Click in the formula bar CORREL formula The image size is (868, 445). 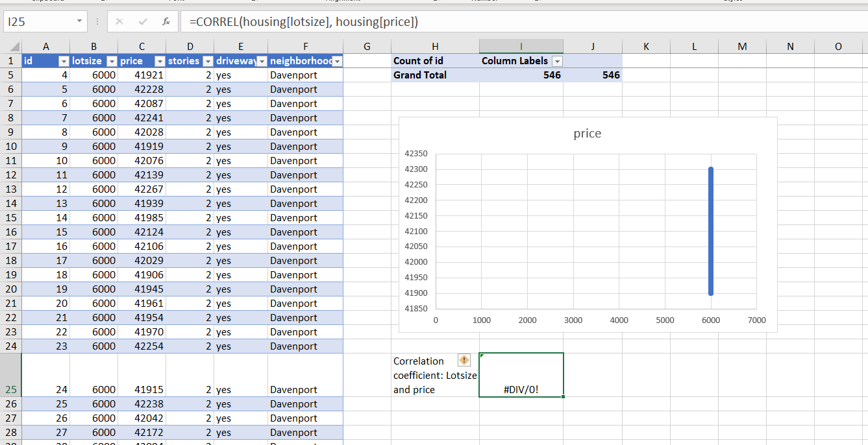coord(304,22)
